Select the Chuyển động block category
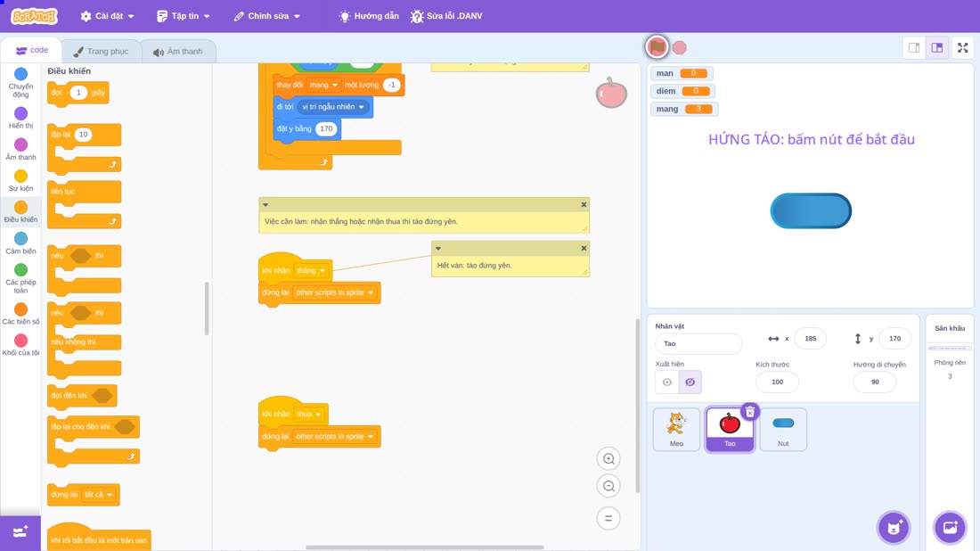980x551 pixels. coord(20,83)
